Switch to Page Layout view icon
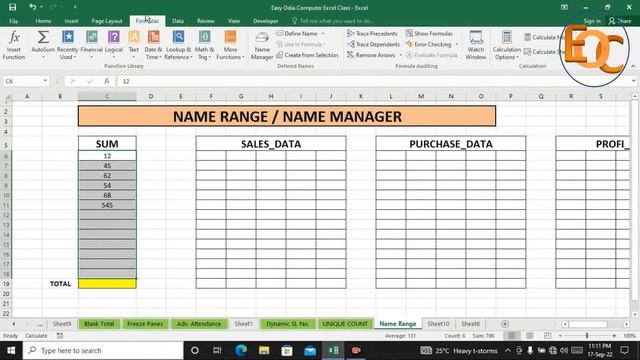Image resolution: width=640 pixels, height=360 pixels. pos(530,336)
